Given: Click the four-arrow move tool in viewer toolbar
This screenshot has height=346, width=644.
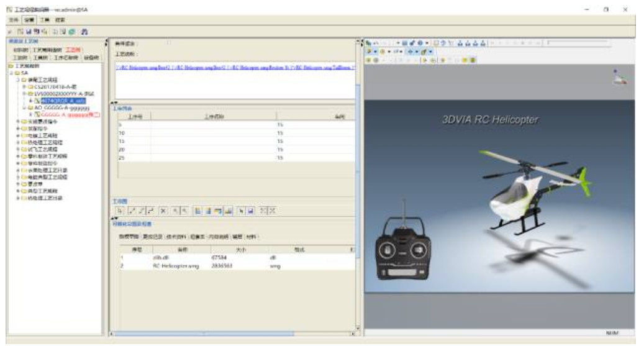Looking at the screenshot, I should (x=410, y=52).
